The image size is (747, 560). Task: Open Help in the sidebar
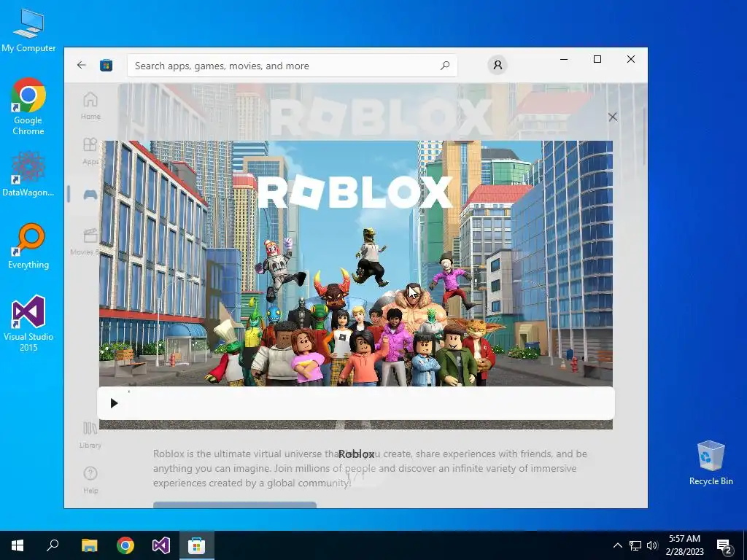pos(90,480)
